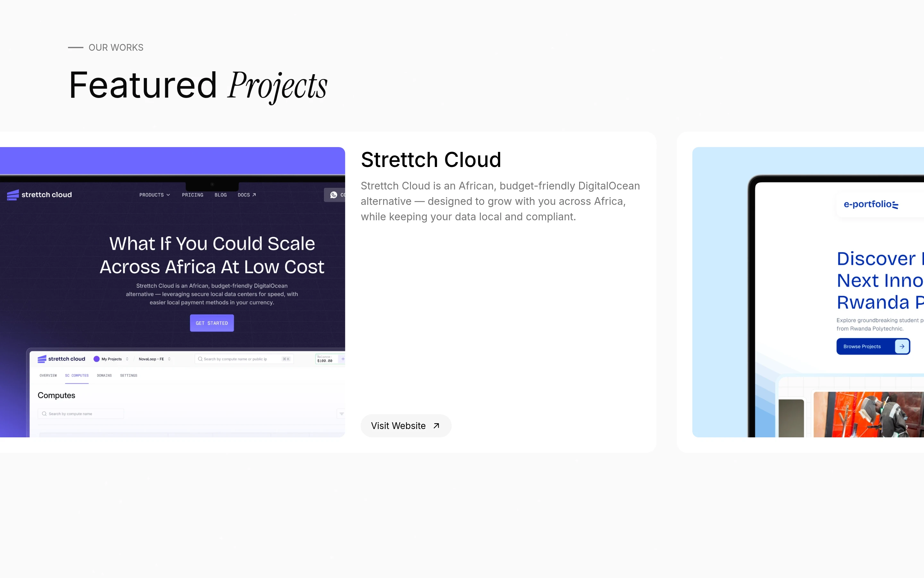Click the filter icon beside the Computes search
Viewport: 924px width, 578px height.
(x=341, y=414)
